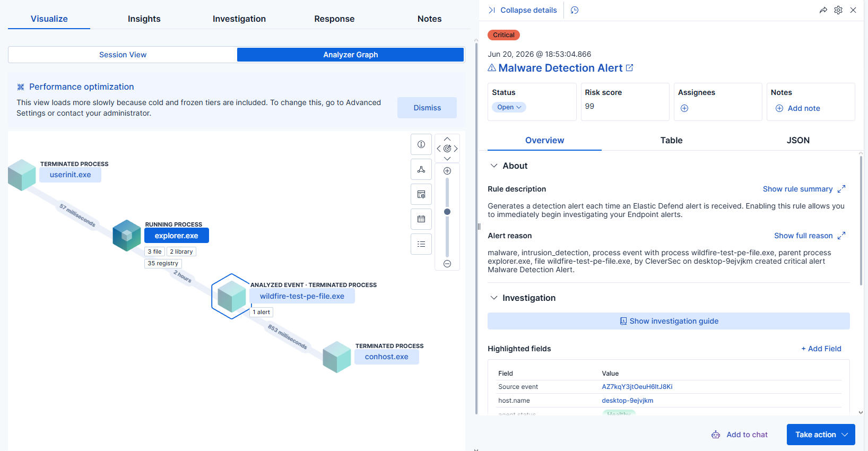Image resolution: width=868 pixels, height=451 pixels.
Task: Select the explorer.exe running process cube
Action: click(127, 236)
